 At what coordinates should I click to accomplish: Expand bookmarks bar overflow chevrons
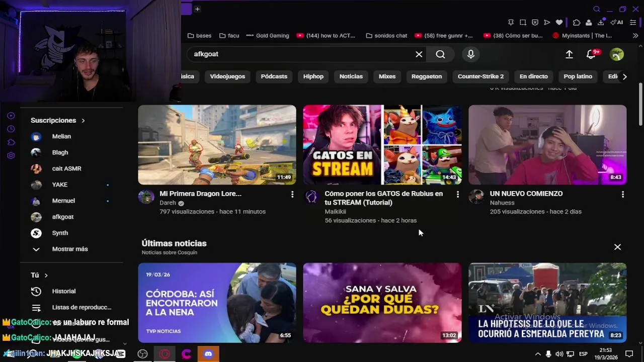point(635,36)
